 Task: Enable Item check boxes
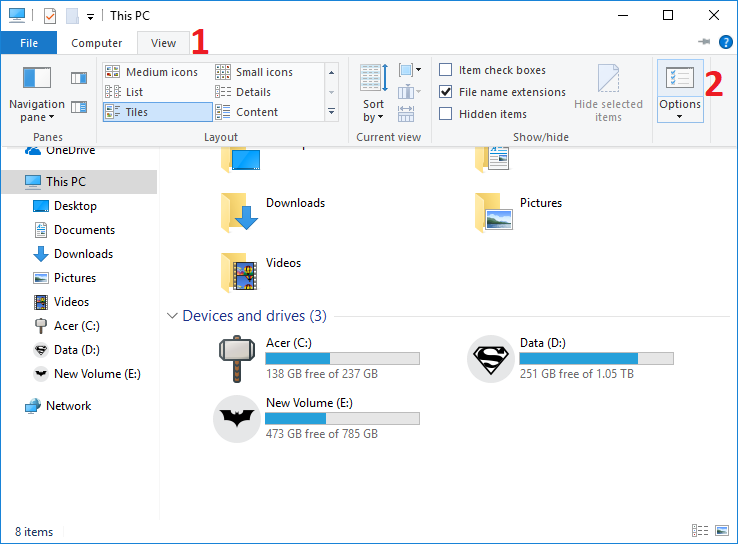(446, 70)
